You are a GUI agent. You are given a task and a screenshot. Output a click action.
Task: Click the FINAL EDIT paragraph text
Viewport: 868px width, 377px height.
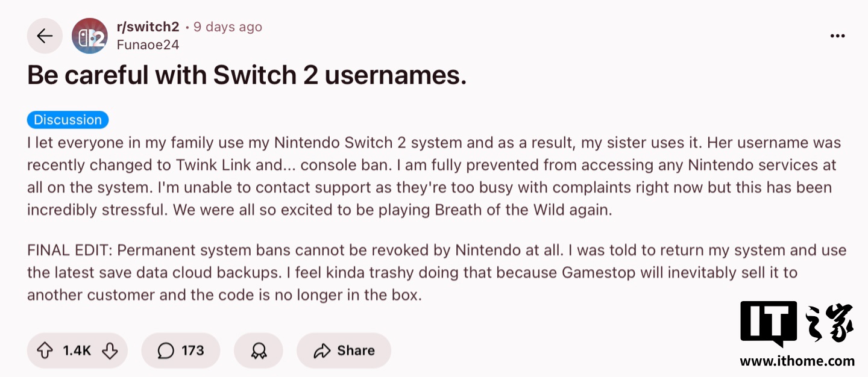(422, 273)
